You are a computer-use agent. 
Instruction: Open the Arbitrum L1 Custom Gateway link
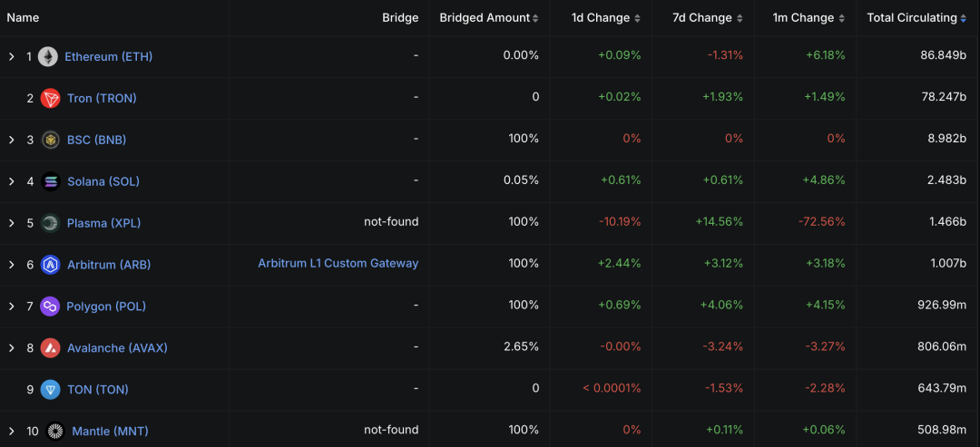pos(338,264)
